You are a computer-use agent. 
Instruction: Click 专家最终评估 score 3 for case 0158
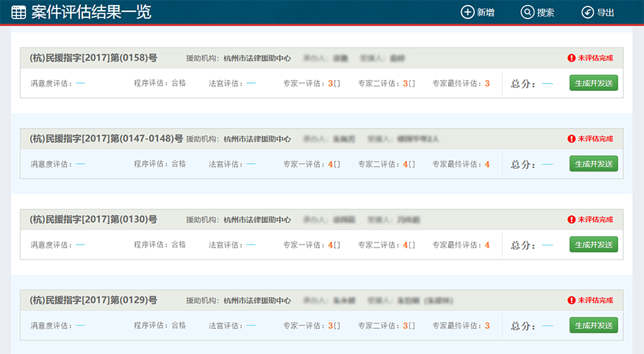487,84
